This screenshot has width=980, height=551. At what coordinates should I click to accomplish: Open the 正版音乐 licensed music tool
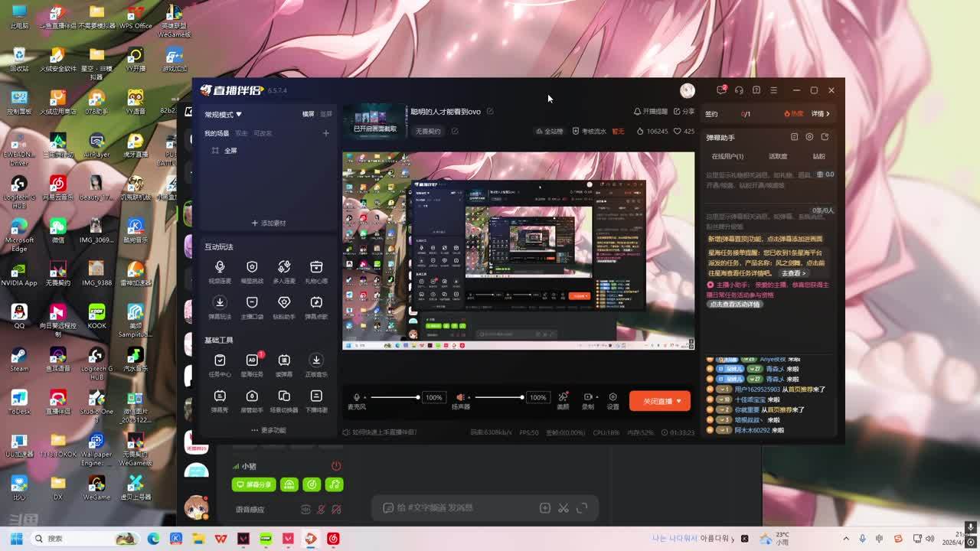[x=316, y=364]
